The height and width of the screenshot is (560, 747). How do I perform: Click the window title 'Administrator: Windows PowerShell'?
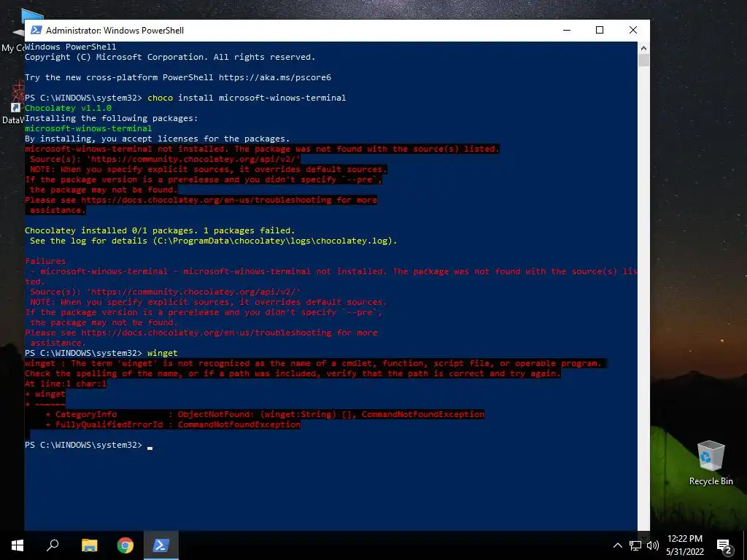click(115, 30)
